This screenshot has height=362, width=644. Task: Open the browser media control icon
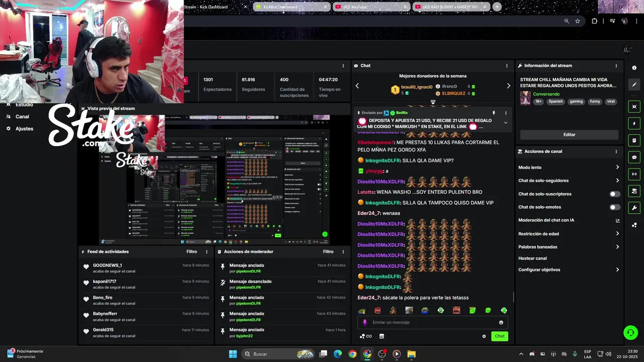(612, 21)
